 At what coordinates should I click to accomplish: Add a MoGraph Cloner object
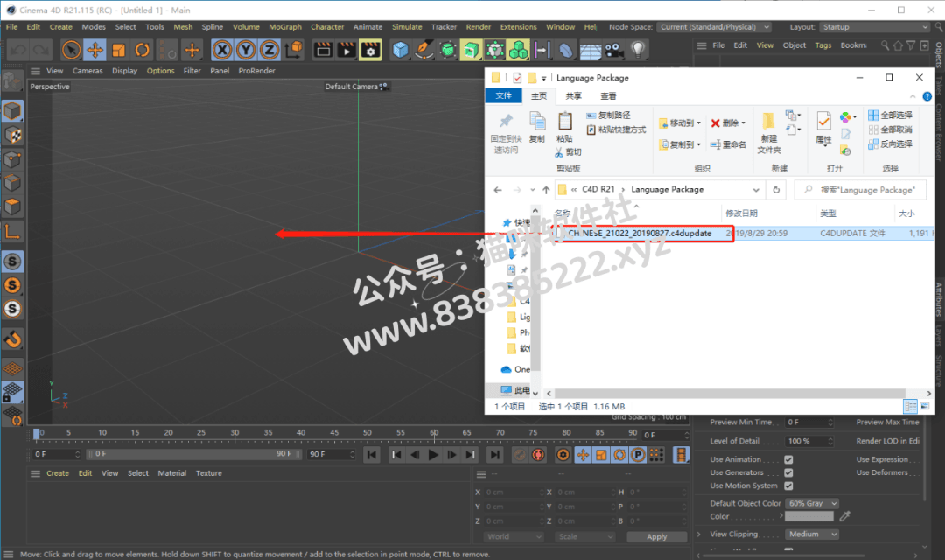[x=518, y=50]
